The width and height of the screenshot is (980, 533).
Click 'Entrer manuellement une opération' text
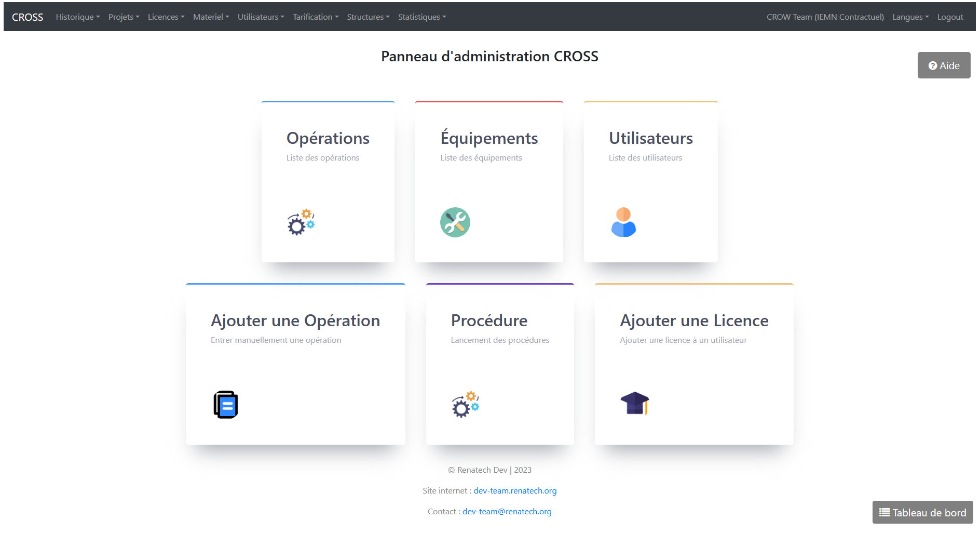pyautogui.click(x=276, y=340)
